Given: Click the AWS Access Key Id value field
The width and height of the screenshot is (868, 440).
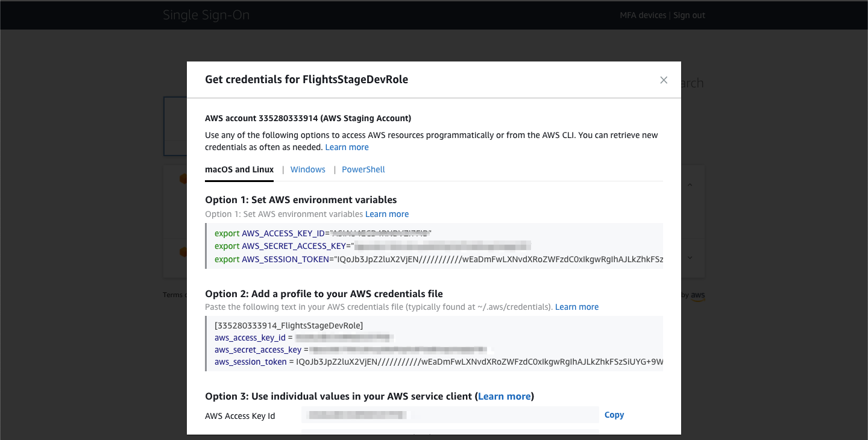Looking at the screenshot, I should coord(450,415).
